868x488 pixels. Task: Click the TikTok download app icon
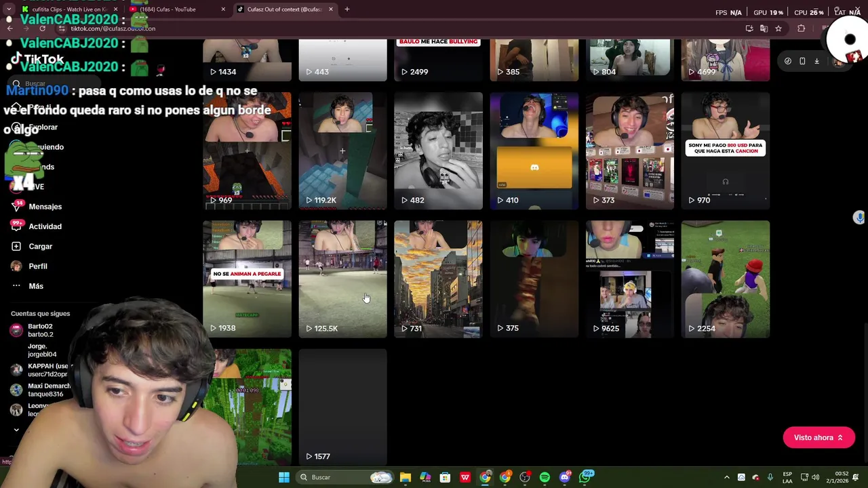pyautogui.click(x=816, y=61)
